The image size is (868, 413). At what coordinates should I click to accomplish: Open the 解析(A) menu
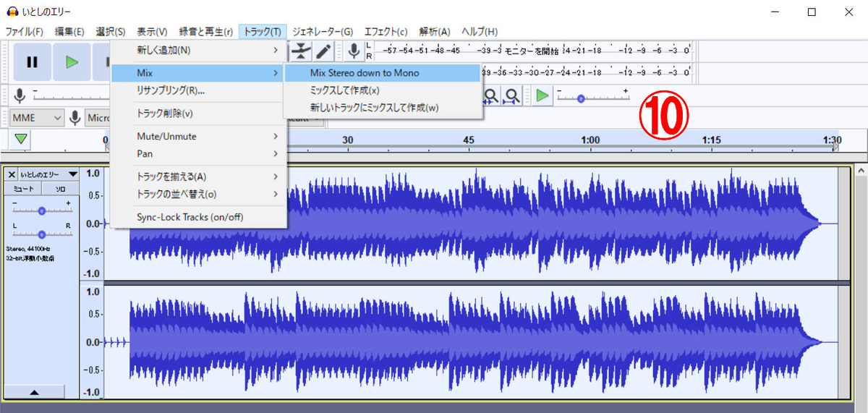click(x=435, y=32)
